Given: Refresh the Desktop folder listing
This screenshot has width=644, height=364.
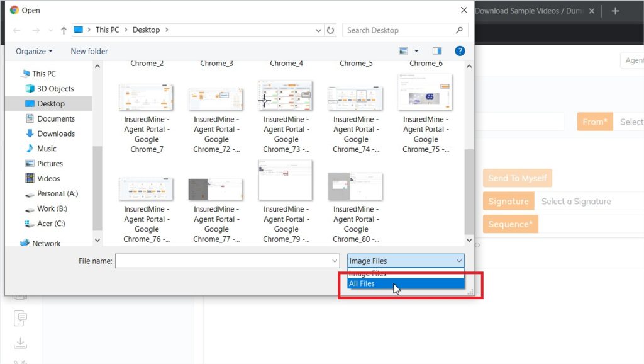Looking at the screenshot, I should (x=330, y=30).
